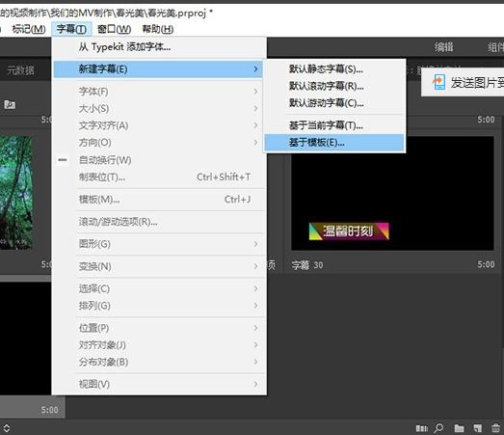Choose 基于模板(E) in submenu
Viewport: 504px width, 435px height.
coord(333,142)
